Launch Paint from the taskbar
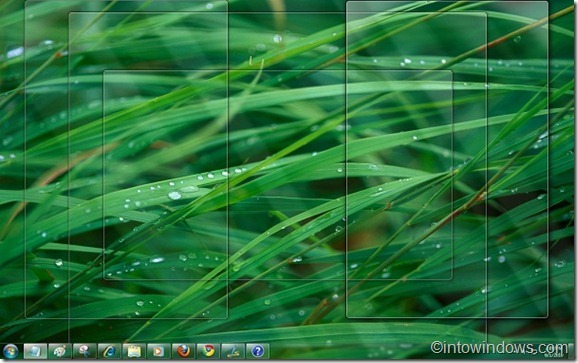Viewport: 578px width, 363px height. (x=60, y=351)
